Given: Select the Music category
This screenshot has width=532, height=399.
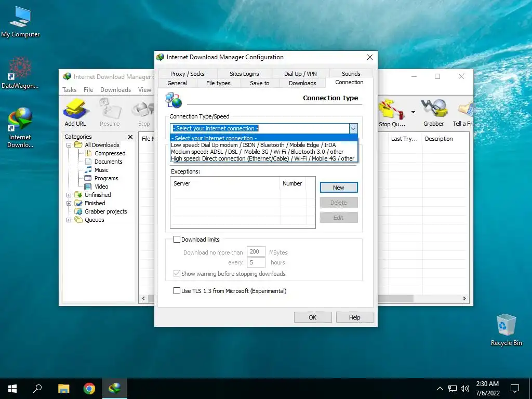Looking at the screenshot, I should click(101, 170).
